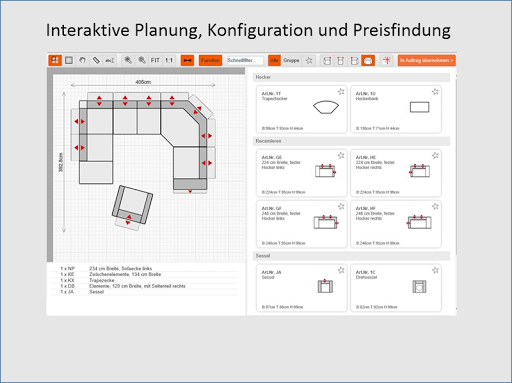Click the zoom in magnifier icon
The width and height of the screenshot is (512, 383).
click(128, 60)
